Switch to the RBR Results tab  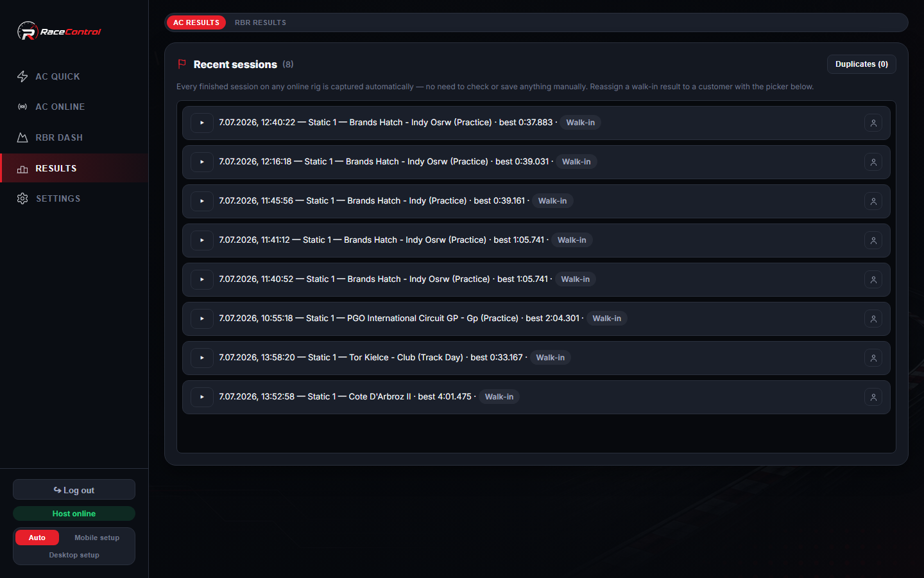click(x=261, y=22)
